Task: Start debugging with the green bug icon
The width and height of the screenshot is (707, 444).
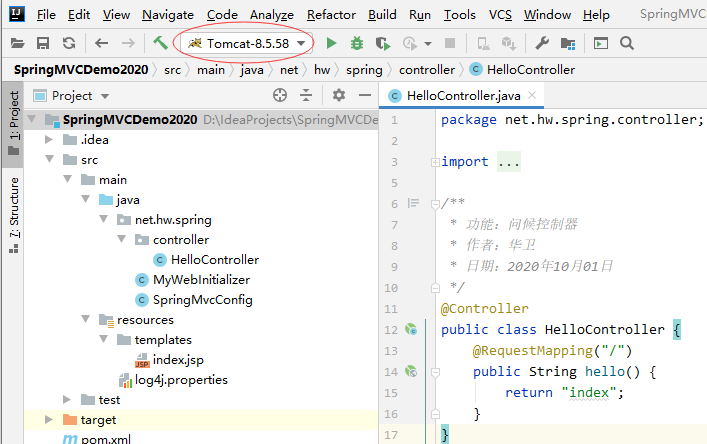Action: click(x=357, y=43)
